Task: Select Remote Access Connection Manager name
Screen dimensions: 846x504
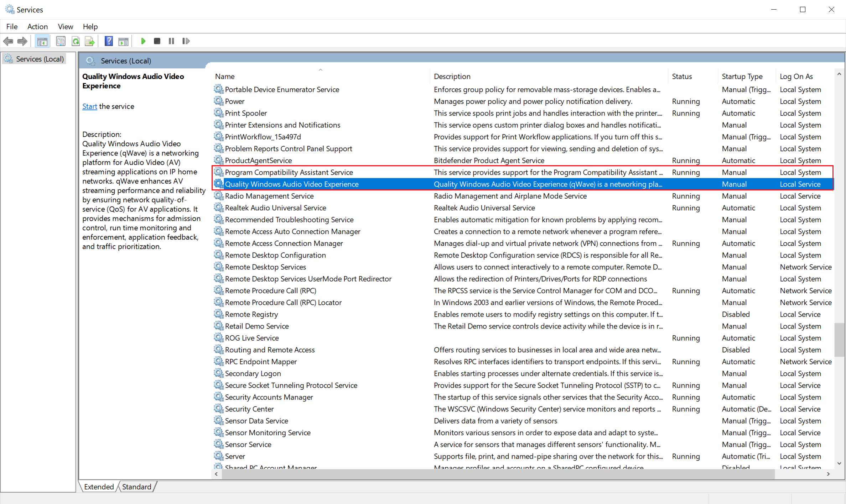Action: coord(284,243)
